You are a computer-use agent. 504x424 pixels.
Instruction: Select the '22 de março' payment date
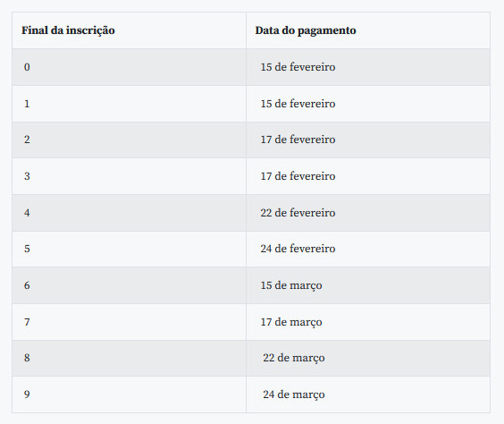click(294, 358)
